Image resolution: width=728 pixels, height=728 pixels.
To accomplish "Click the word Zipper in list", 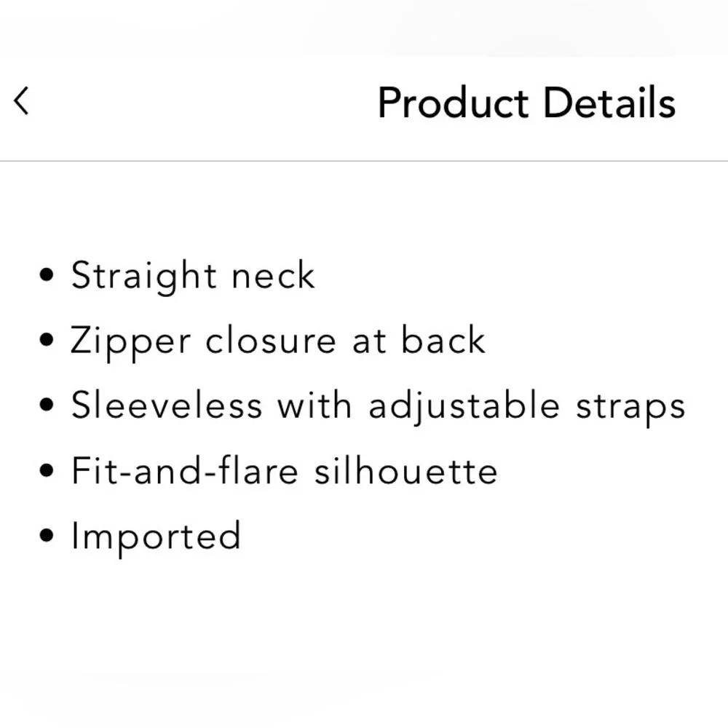I will tap(130, 342).
